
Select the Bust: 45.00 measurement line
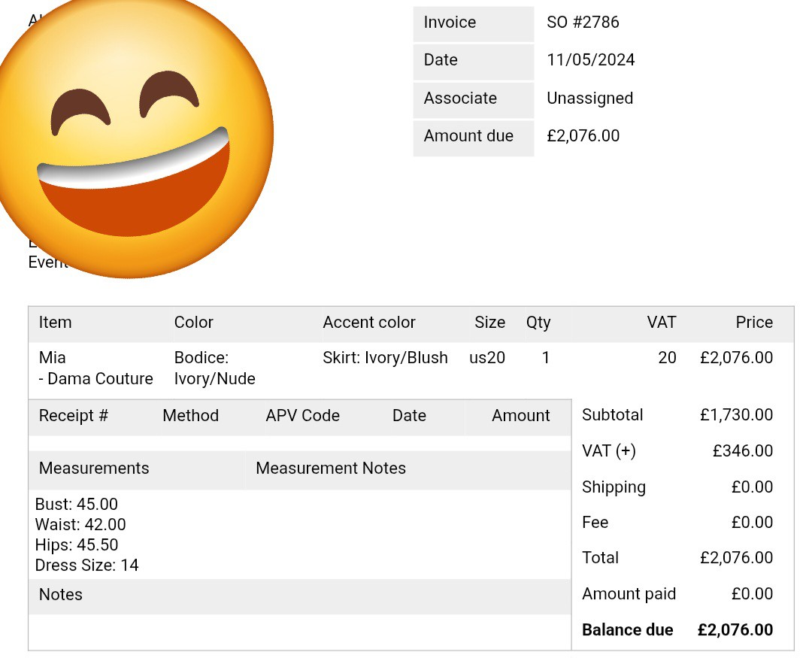tap(76, 504)
